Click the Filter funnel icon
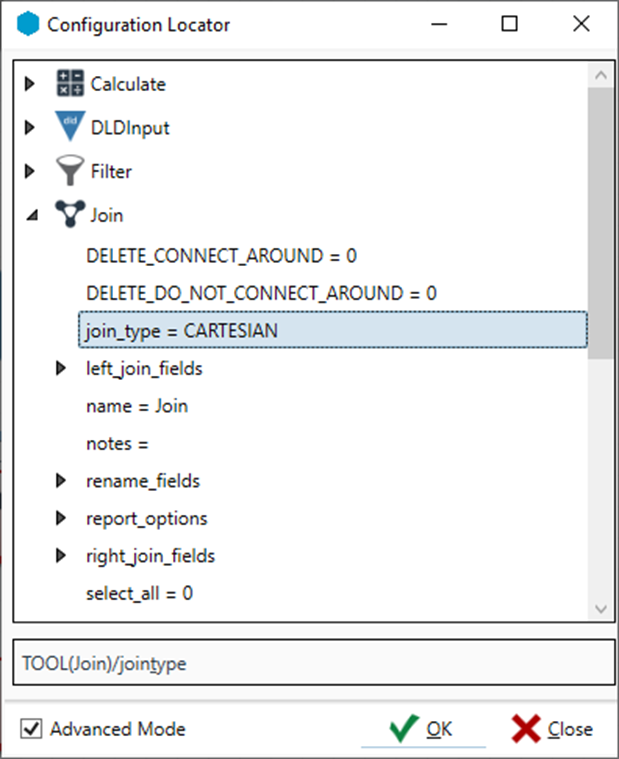The width and height of the screenshot is (619, 759). point(69,171)
